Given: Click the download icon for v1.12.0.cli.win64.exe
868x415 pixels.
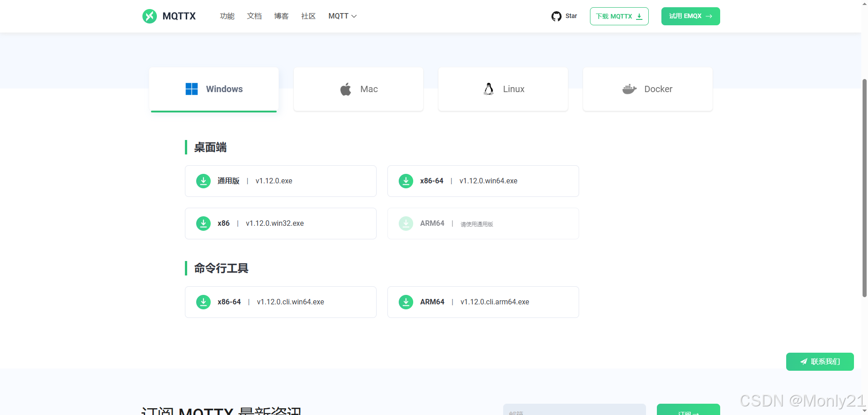Looking at the screenshot, I should [203, 302].
